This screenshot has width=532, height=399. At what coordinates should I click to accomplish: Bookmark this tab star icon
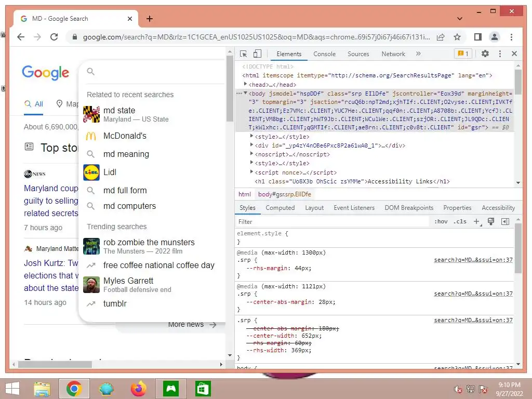tap(457, 37)
